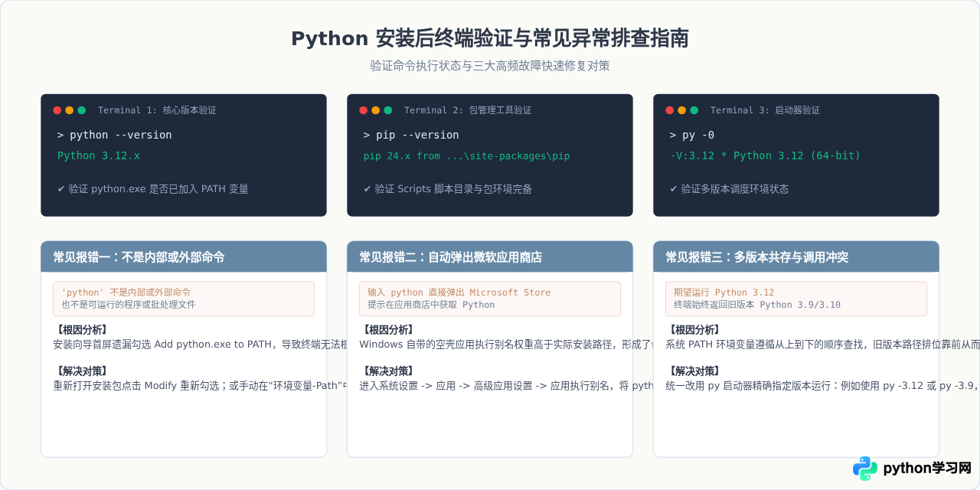This screenshot has width=980, height=490.
Task: Select '提示在应用商店中获取 Python' line
Action: (x=431, y=305)
